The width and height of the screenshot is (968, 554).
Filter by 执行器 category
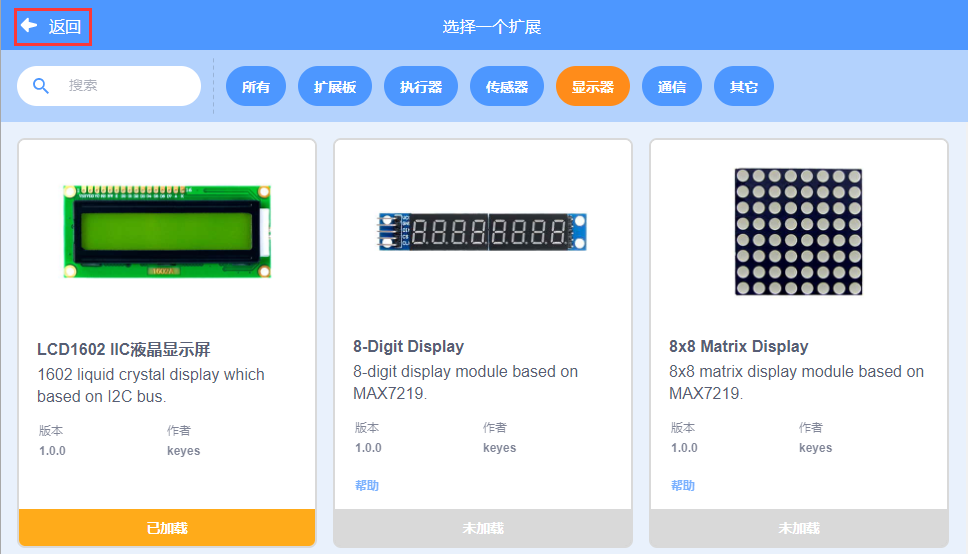point(421,86)
